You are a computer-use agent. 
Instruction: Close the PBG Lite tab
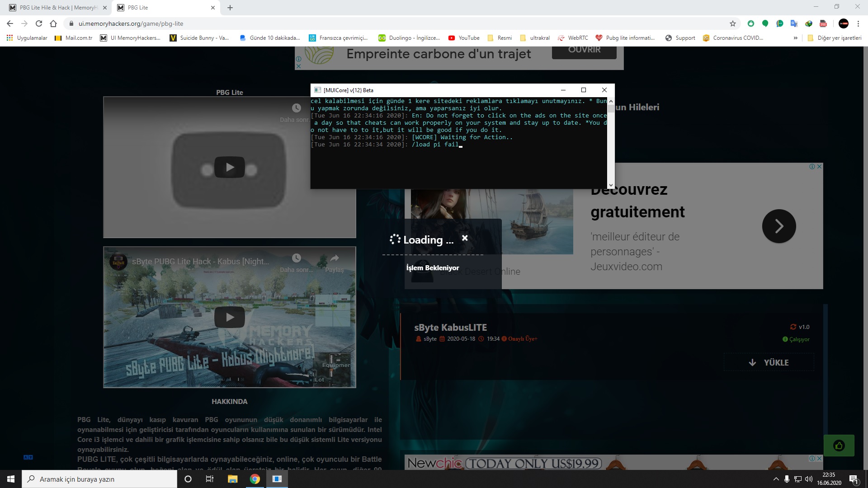click(x=213, y=8)
